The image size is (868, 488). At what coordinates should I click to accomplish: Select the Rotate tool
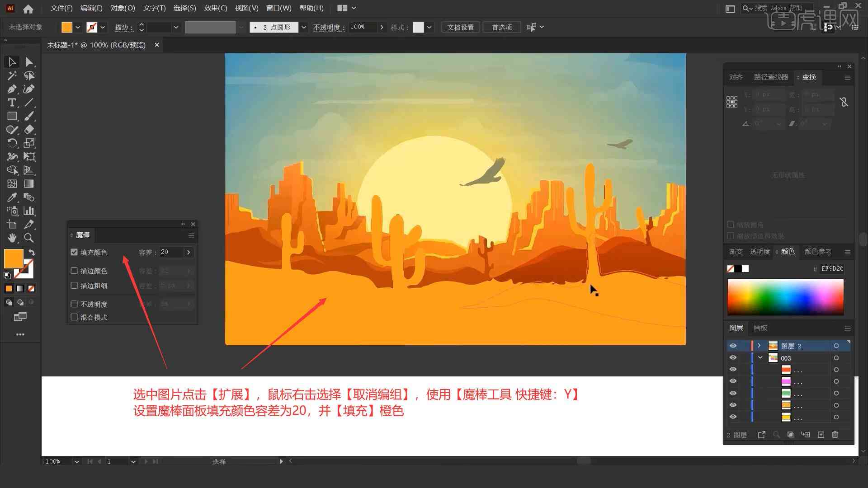click(x=11, y=143)
